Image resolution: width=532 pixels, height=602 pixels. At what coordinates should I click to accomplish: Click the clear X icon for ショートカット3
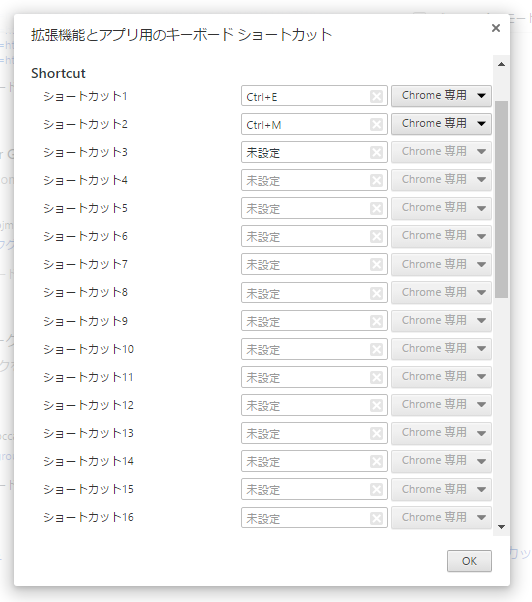[376, 152]
